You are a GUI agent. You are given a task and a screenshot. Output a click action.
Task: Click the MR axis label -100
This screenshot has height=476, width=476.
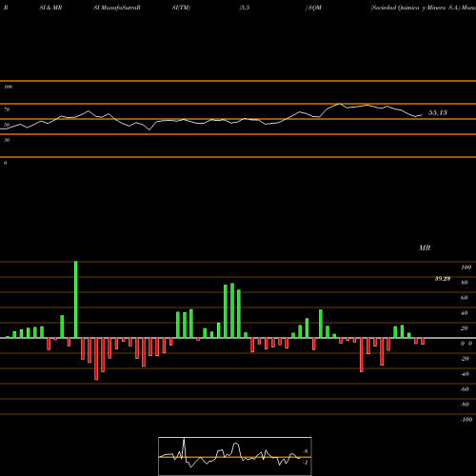tap(466, 420)
